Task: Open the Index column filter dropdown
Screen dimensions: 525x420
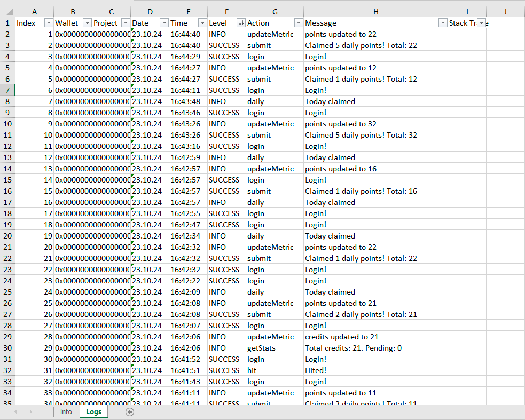Action: pos(49,23)
